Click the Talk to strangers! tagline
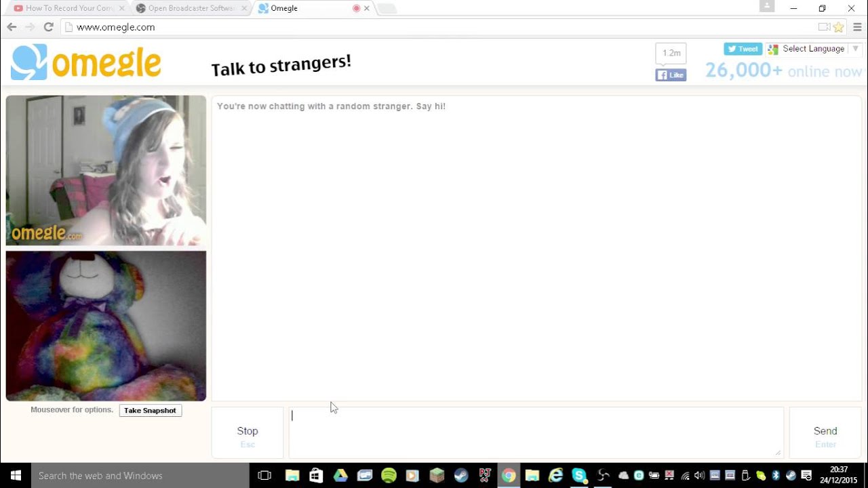Viewport: 868px width, 488px height. tap(281, 65)
